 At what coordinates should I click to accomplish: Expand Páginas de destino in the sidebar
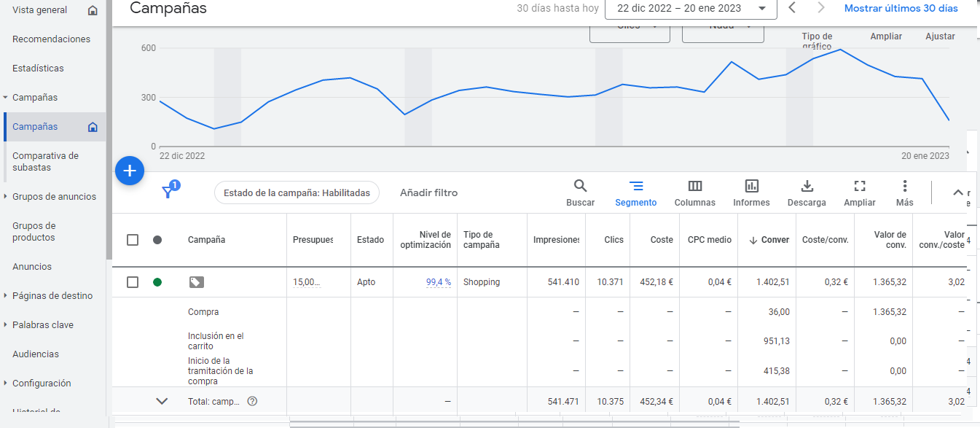point(5,296)
